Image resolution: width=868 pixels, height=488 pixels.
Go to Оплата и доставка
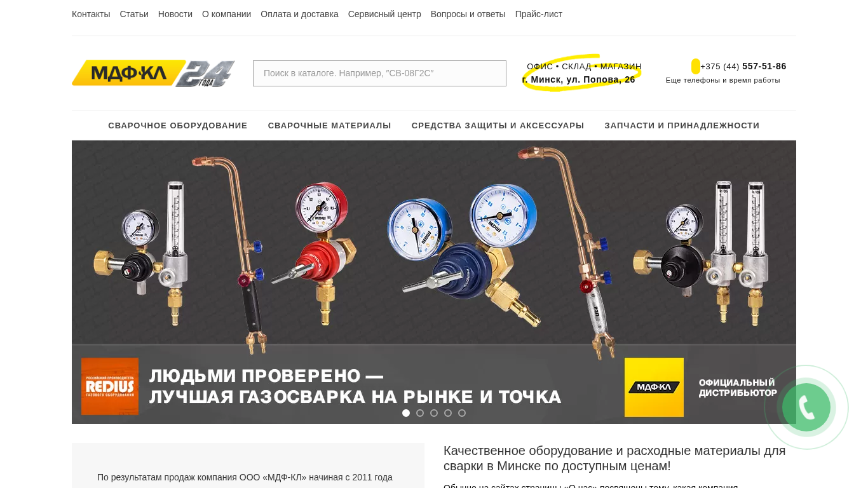tap(299, 14)
